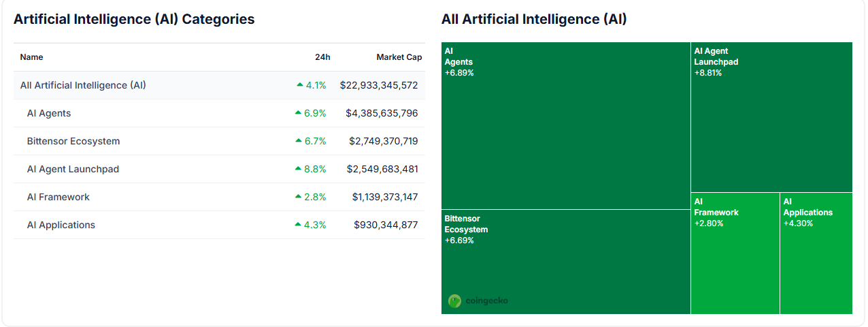Click up arrow in AI Framework row
The height and width of the screenshot is (327, 868).
point(298,197)
